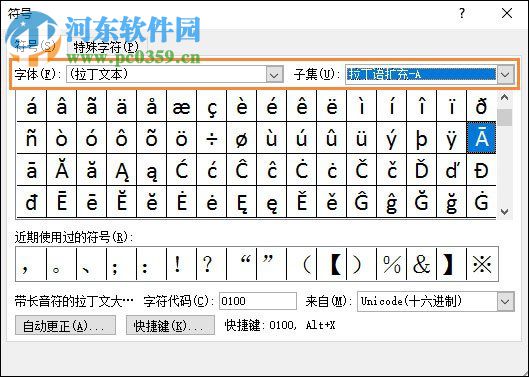529x377 pixels.
Task: Pick the Đ stroke capital symbol
Action: point(481,170)
